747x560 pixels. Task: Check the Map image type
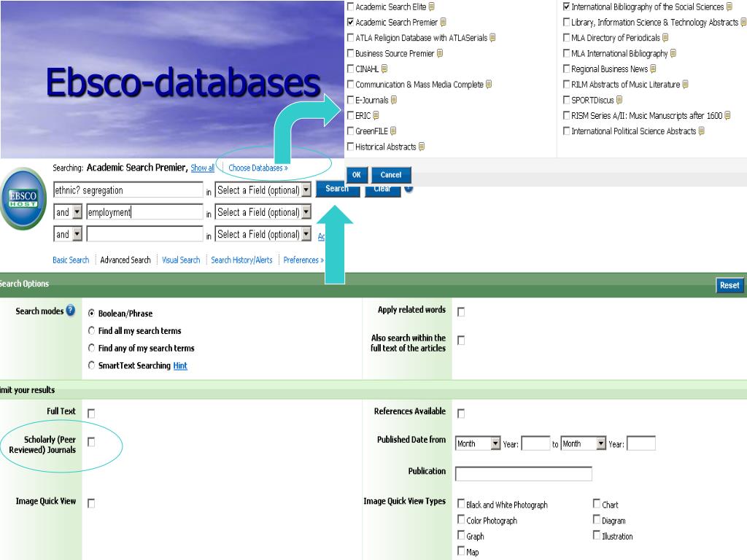coord(461,551)
